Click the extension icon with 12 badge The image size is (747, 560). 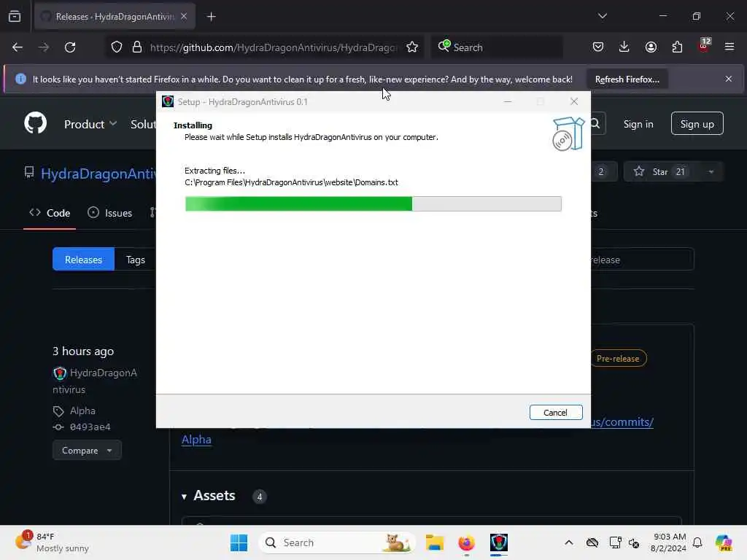coord(704,46)
